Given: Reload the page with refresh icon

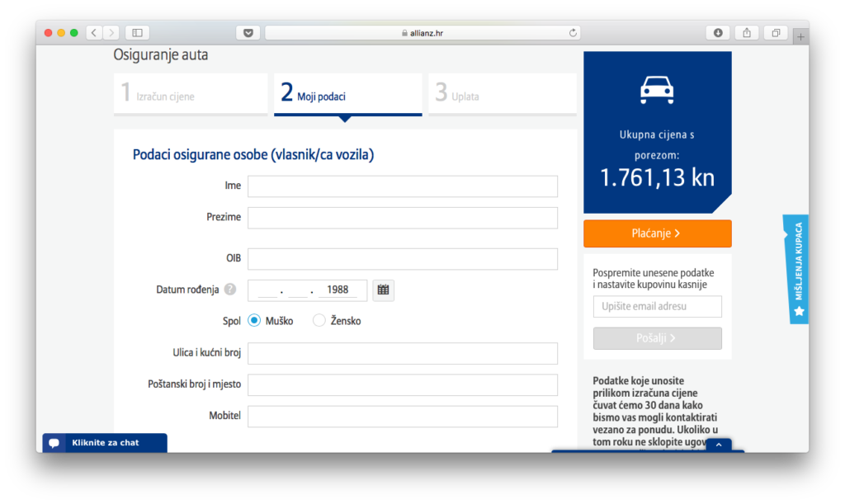Looking at the screenshot, I should click(573, 33).
